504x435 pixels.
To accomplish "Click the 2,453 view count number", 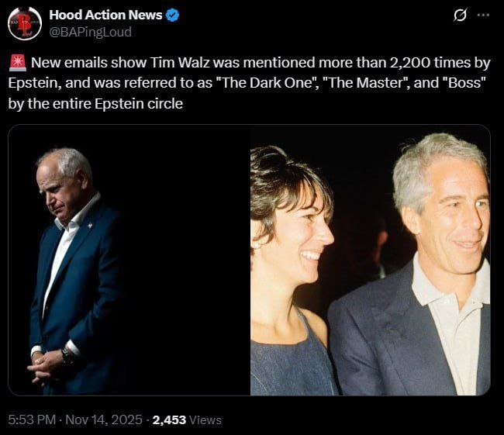I will (x=169, y=420).
